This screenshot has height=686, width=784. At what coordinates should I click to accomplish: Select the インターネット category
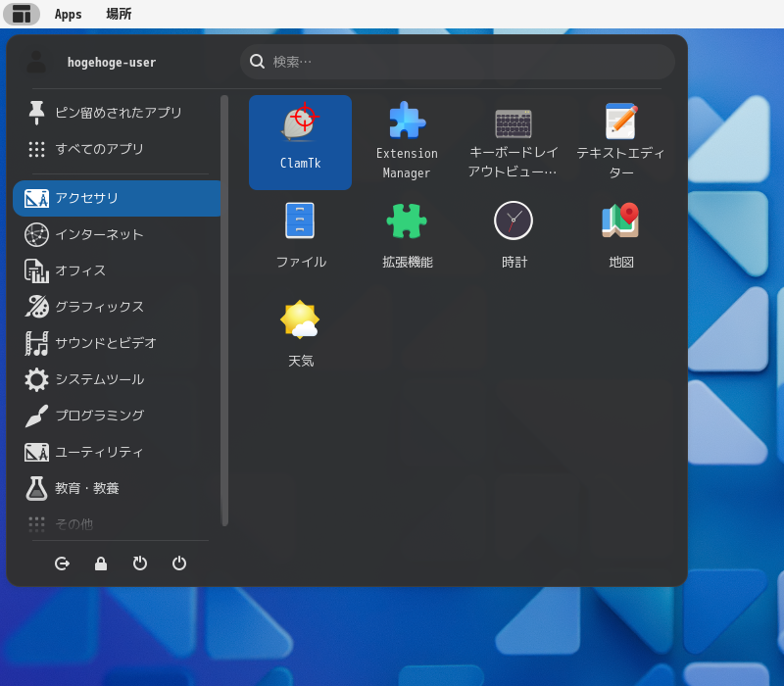pos(118,234)
